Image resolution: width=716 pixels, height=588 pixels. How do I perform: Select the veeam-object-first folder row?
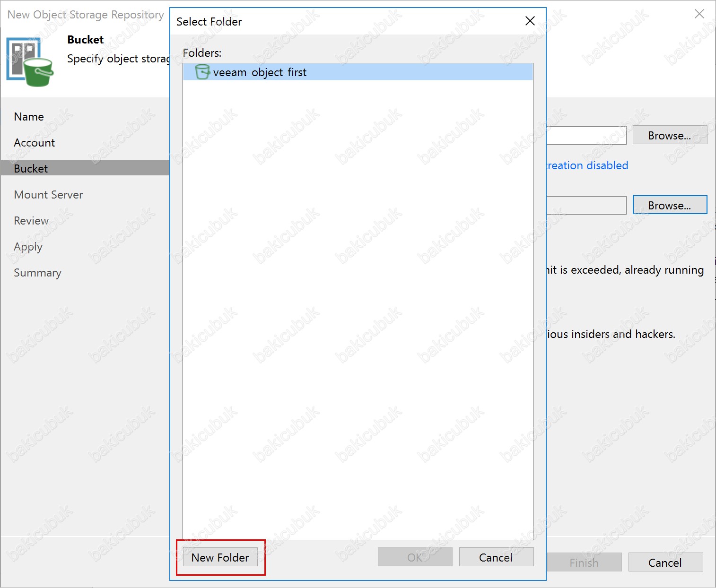(x=358, y=72)
